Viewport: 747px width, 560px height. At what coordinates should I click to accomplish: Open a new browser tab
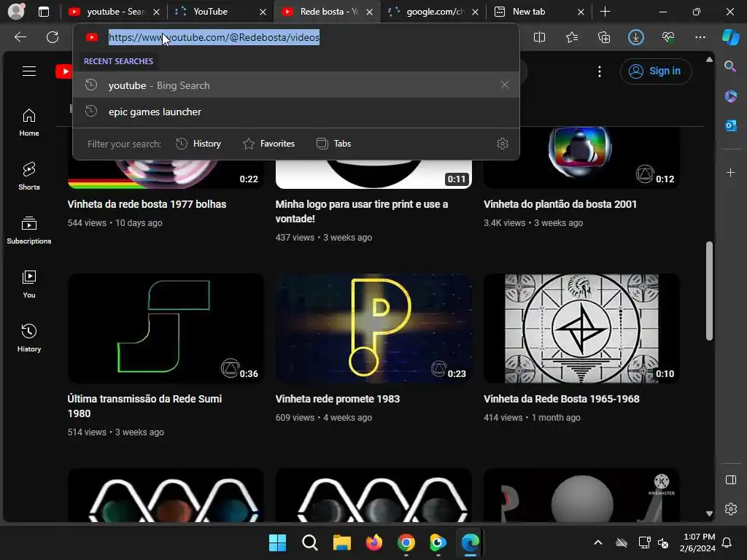point(605,12)
